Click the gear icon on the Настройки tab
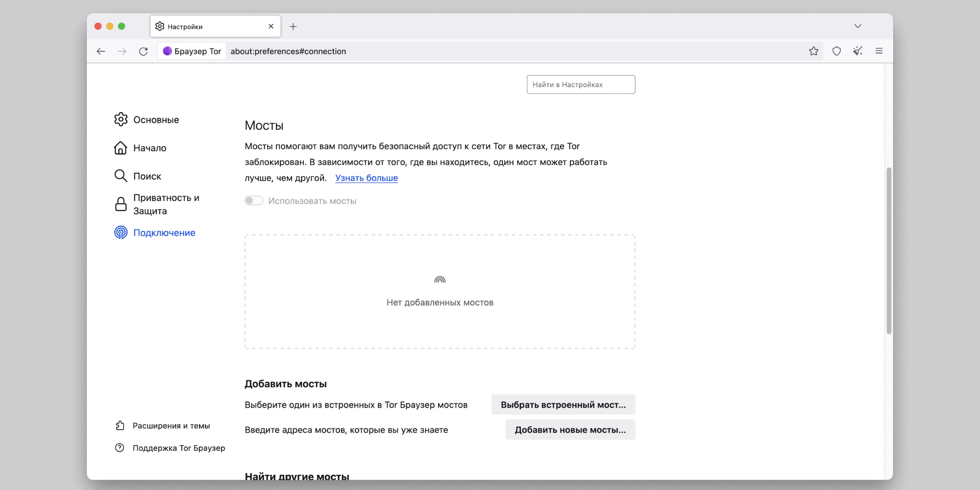Screen dimensions: 980x490 click(x=160, y=26)
